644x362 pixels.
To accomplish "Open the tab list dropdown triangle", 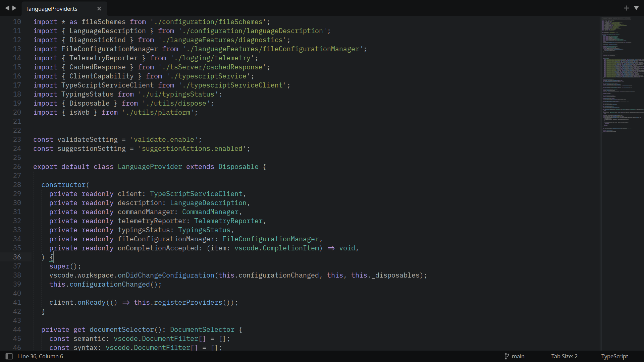I will [636, 8].
